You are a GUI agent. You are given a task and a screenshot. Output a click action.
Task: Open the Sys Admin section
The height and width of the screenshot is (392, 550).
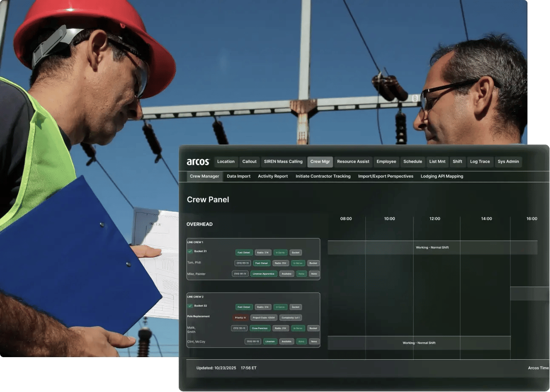508,162
